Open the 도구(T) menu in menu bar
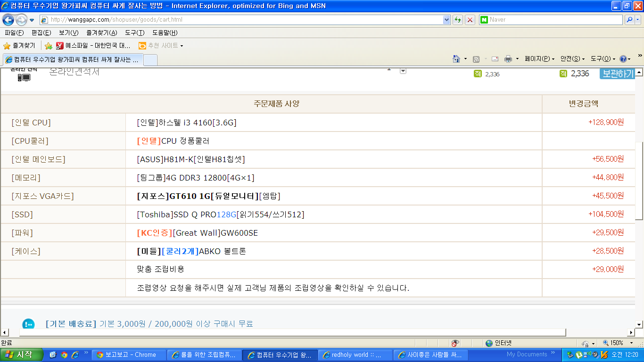The width and height of the screenshot is (644, 362). tap(135, 33)
